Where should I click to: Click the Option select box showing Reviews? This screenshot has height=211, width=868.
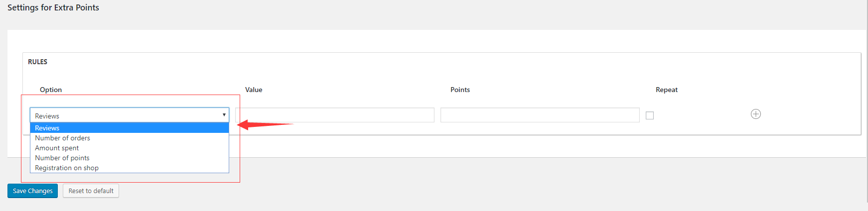(130, 115)
